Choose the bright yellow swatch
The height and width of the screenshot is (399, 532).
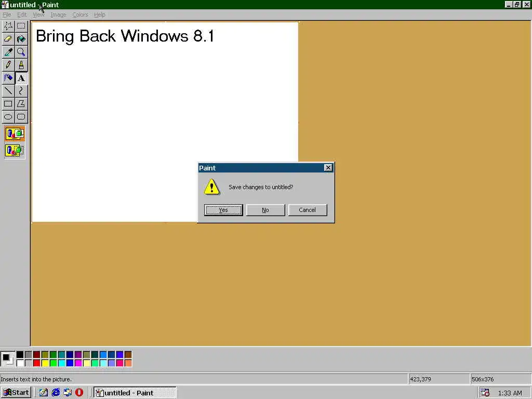[45, 363]
